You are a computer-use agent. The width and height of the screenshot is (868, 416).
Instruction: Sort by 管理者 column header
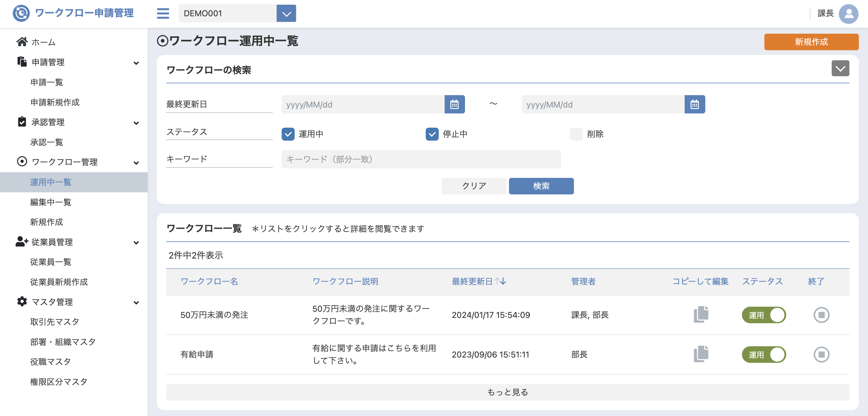point(583,281)
